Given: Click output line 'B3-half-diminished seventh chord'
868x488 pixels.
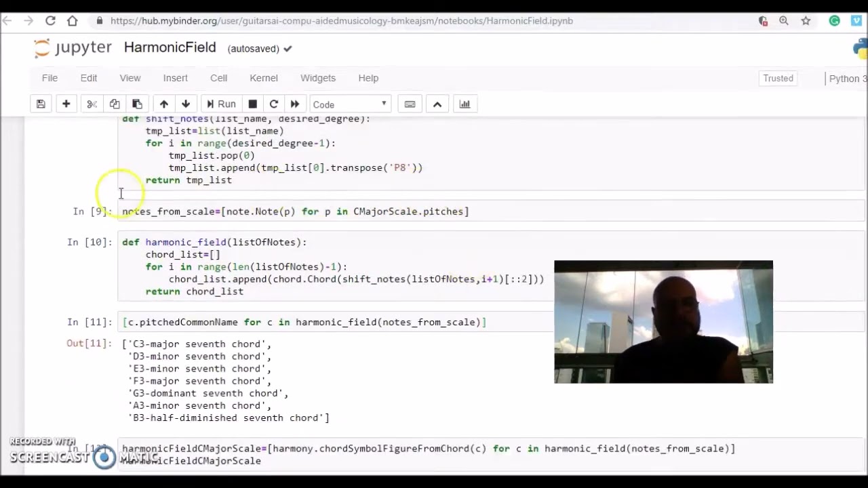Looking at the screenshot, I should pos(229,418).
